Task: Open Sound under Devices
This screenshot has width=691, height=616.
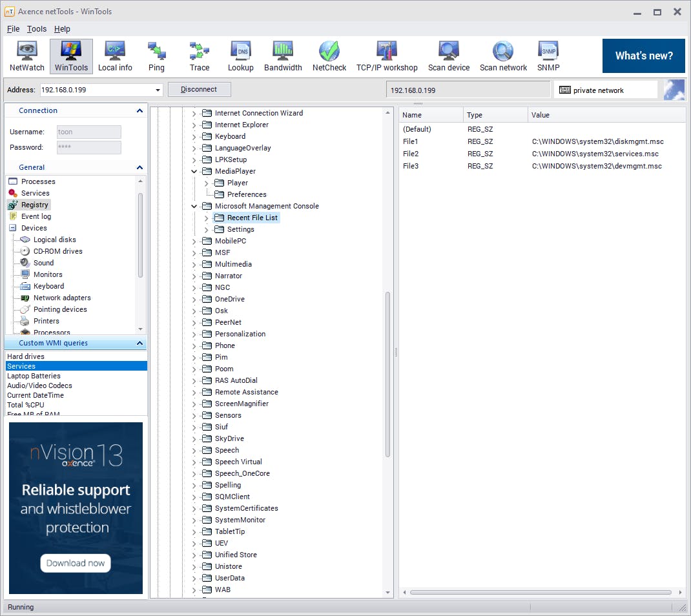Action: 44,263
